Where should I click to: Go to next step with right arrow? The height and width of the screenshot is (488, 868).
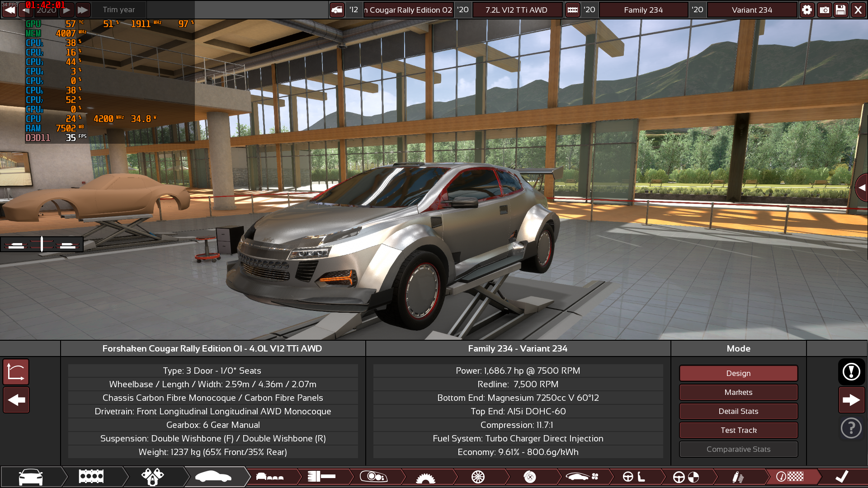851,400
